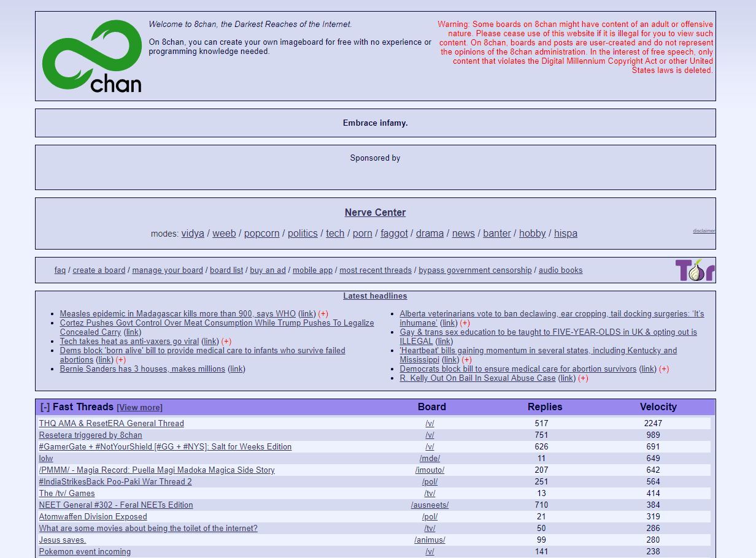This screenshot has height=558, width=756.
Task: Open the Latest headlines heading link
Action: click(375, 296)
